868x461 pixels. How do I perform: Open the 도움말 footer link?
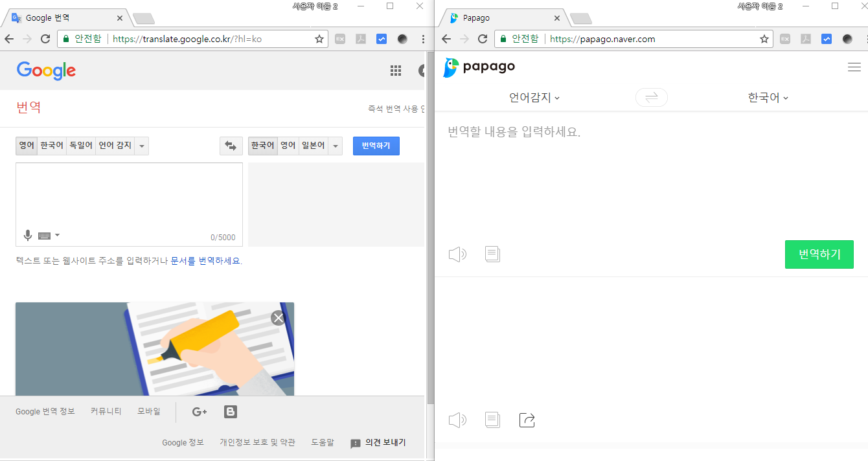tap(323, 443)
